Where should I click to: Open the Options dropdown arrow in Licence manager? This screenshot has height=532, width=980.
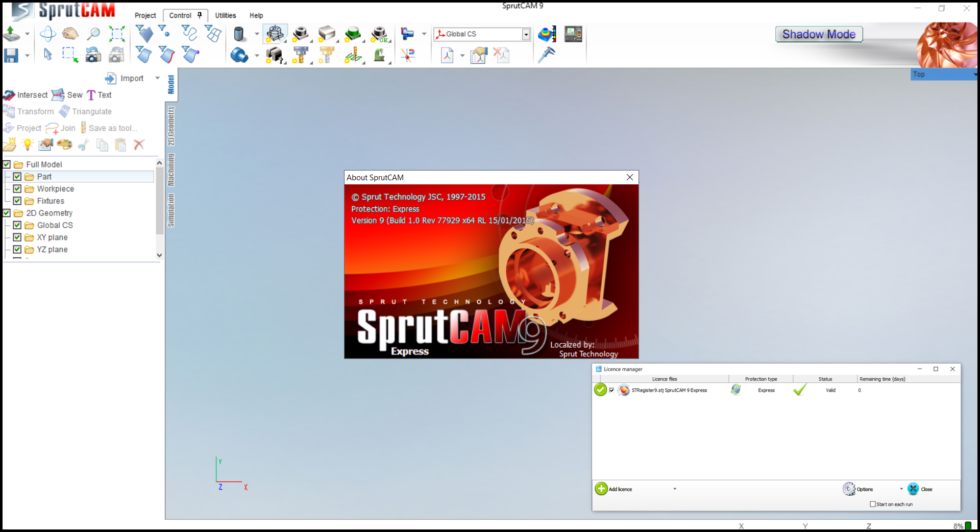click(x=901, y=489)
